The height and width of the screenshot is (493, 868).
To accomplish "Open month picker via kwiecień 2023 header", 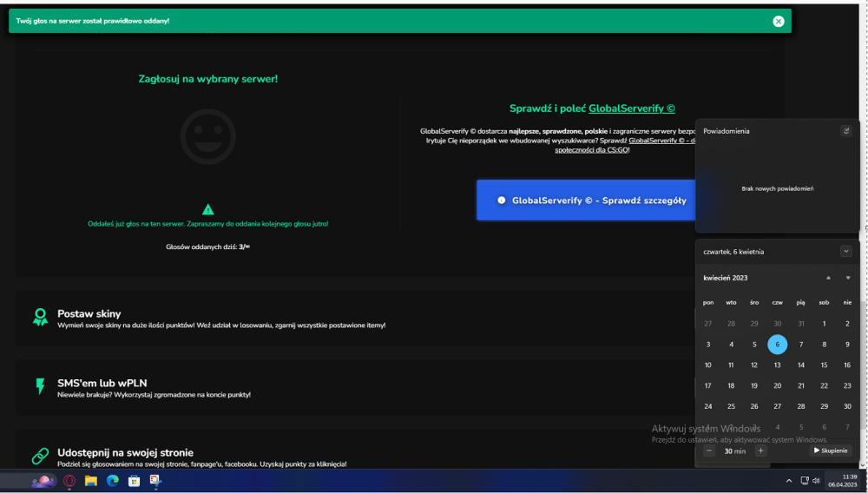I will 725,278.
